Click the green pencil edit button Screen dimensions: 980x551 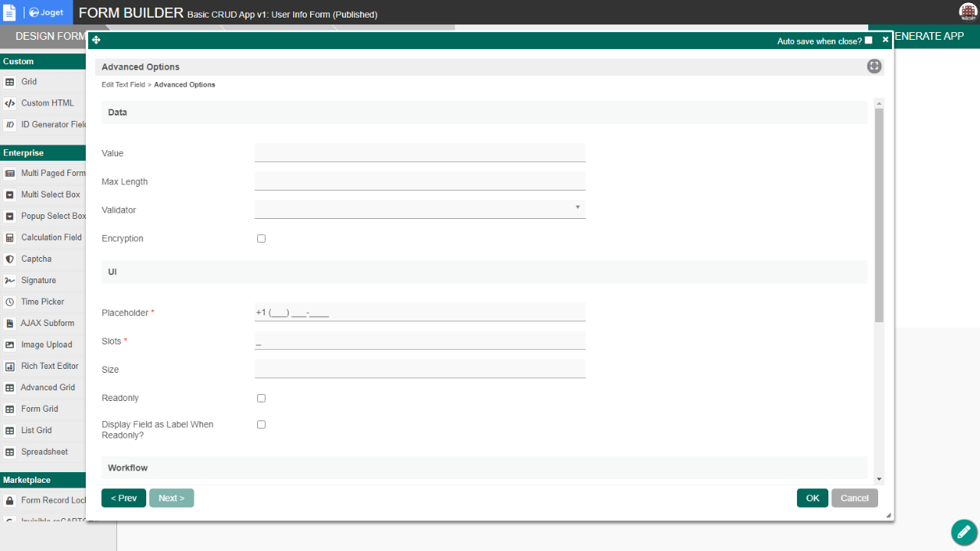click(964, 532)
